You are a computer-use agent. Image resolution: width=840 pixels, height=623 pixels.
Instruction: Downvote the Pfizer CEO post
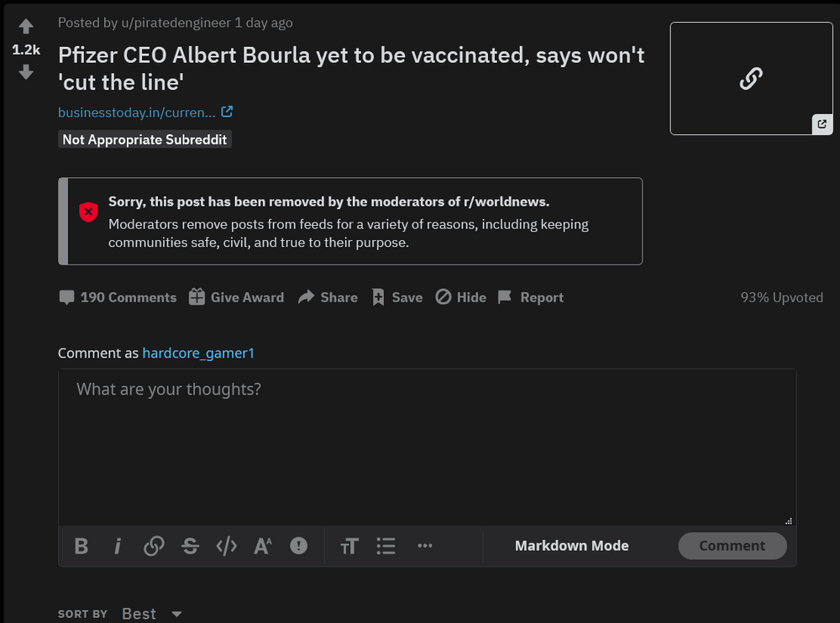click(26, 73)
